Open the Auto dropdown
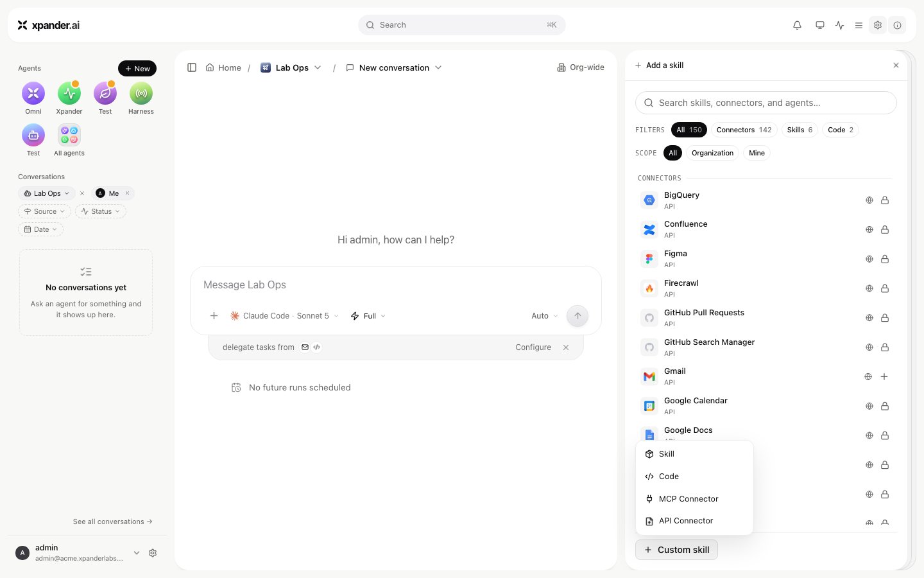The image size is (924, 578). coord(545,316)
